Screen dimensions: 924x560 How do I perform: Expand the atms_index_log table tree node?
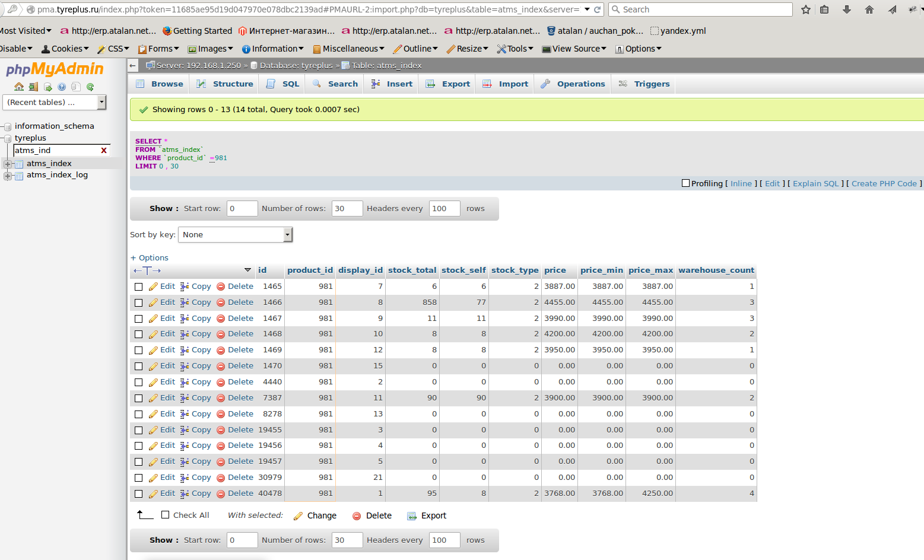pyautogui.click(x=8, y=176)
